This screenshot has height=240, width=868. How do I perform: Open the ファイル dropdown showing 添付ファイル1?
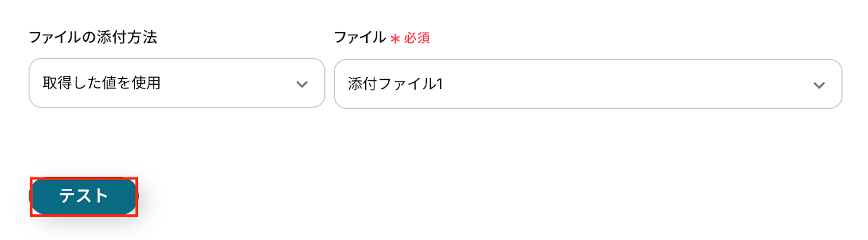(588, 84)
